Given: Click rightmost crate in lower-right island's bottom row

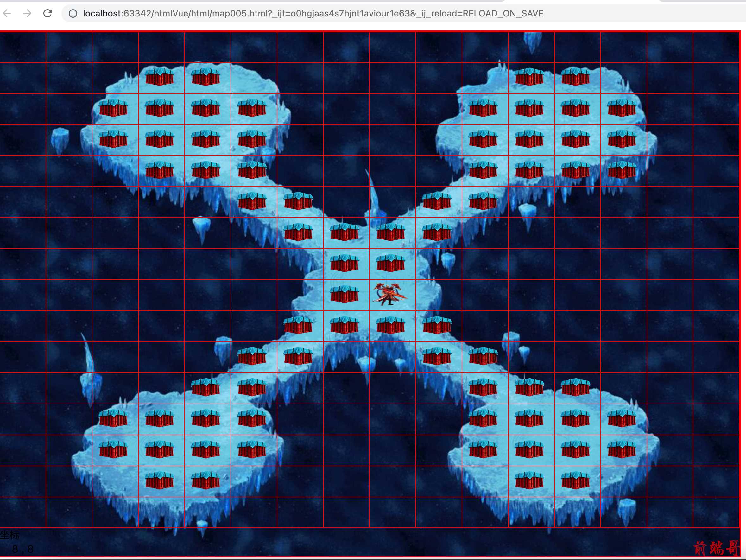Looking at the screenshot, I should pos(576,480).
